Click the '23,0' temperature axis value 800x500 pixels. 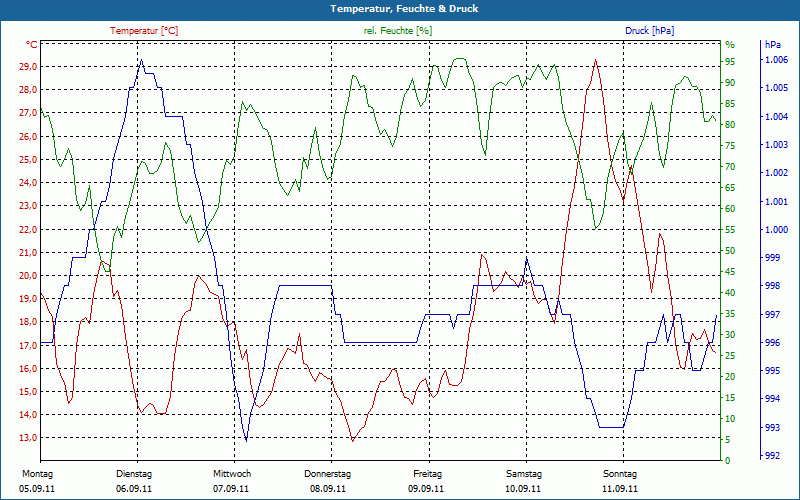pos(28,206)
